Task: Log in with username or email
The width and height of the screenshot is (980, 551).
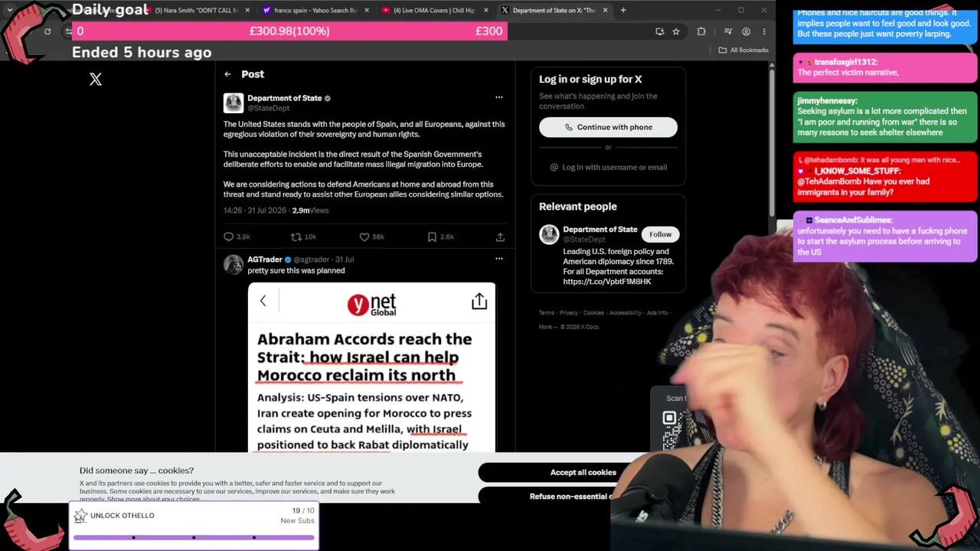Action: pyautogui.click(x=608, y=167)
